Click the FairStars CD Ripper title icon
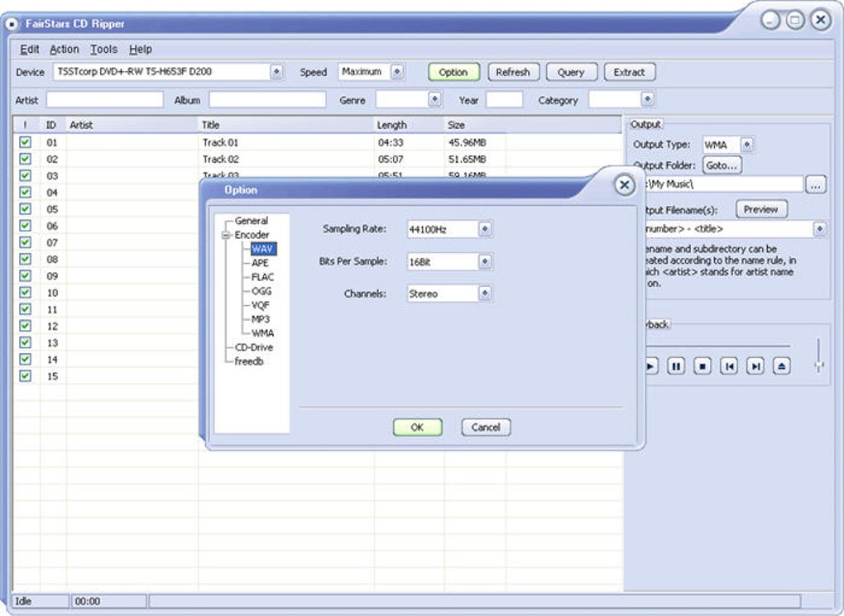Image resolution: width=844 pixels, height=616 pixels. click(x=12, y=24)
